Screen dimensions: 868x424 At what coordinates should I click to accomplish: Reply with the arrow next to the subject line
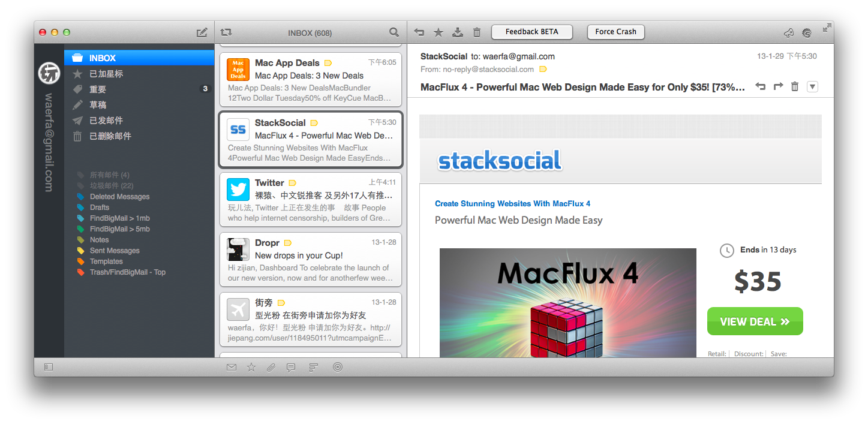pos(761,86)
